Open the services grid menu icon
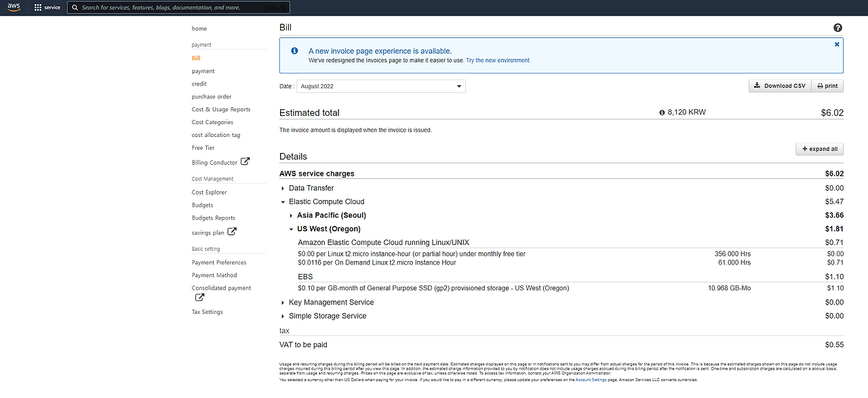This screenshot has width=868, height=398. [x=38, y=7]
